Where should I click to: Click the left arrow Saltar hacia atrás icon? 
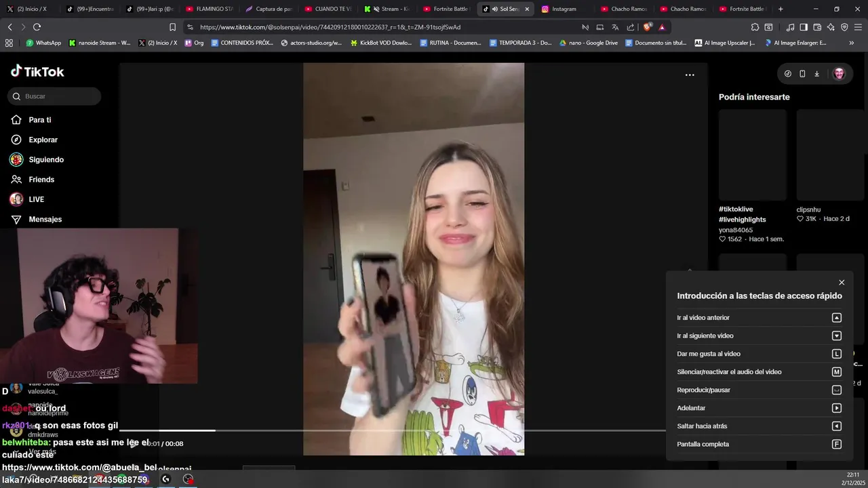836,426
